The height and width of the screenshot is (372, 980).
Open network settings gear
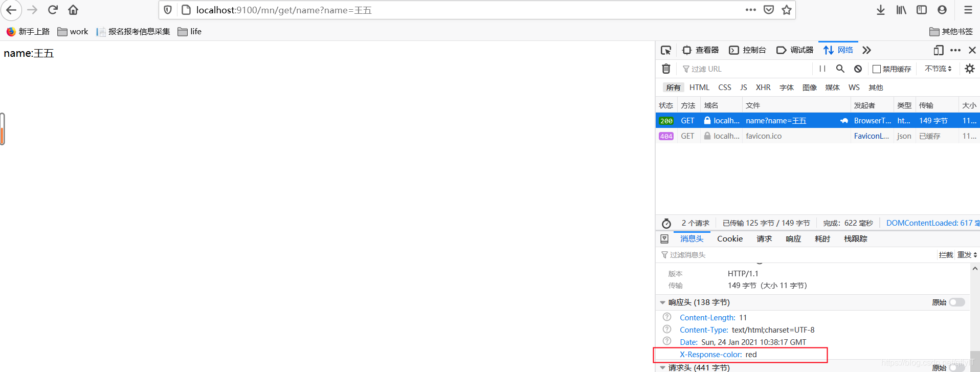(970, 69)
